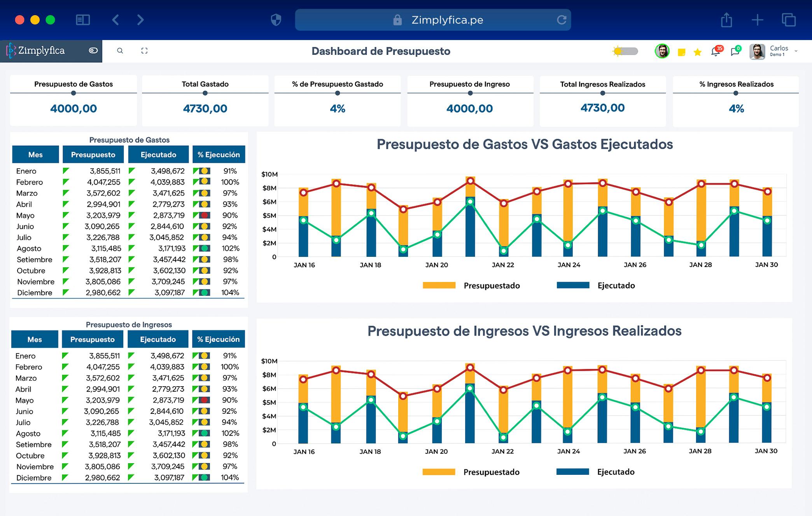Toggle browser reader view icon
The width and height of the screenshot is (812, 516).
pos(83,19)
